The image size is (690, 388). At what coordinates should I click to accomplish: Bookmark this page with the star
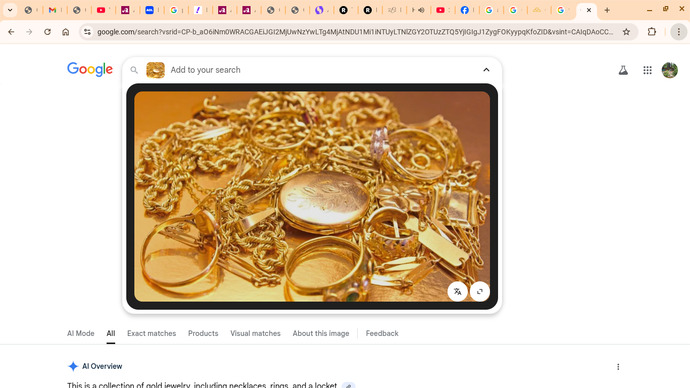point(626,32)
